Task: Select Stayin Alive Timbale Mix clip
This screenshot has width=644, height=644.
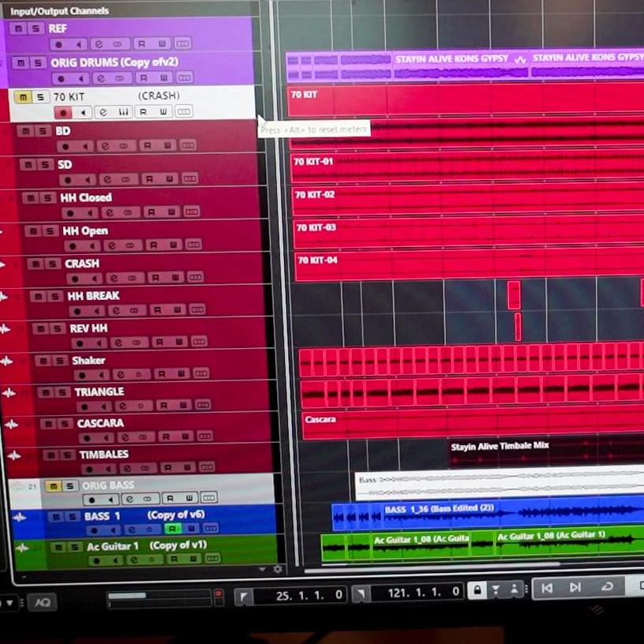Action: (547, 452)
